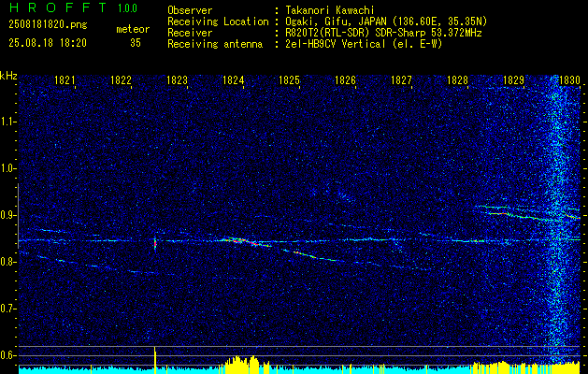
Task: Click the Receiver label
Action: pos(190,33)
